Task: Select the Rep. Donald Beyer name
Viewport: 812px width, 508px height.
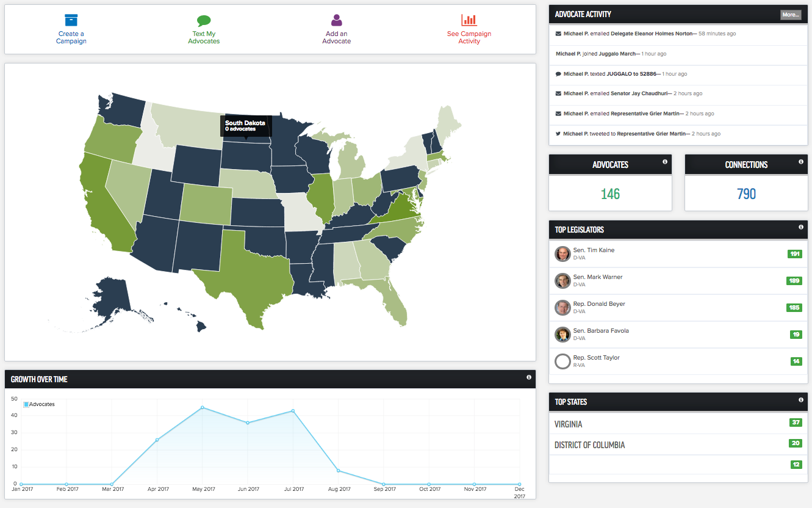Action: pos(599,304)
